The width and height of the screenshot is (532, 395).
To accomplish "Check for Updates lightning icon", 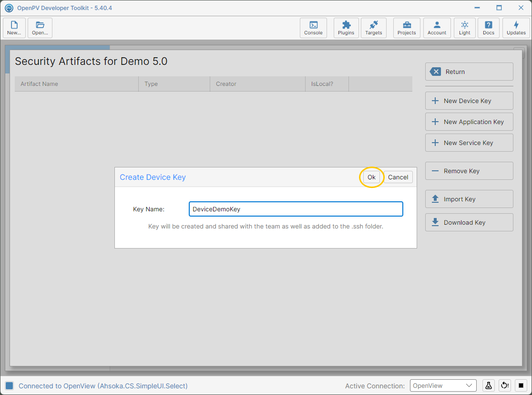I will tap(516, 28).
